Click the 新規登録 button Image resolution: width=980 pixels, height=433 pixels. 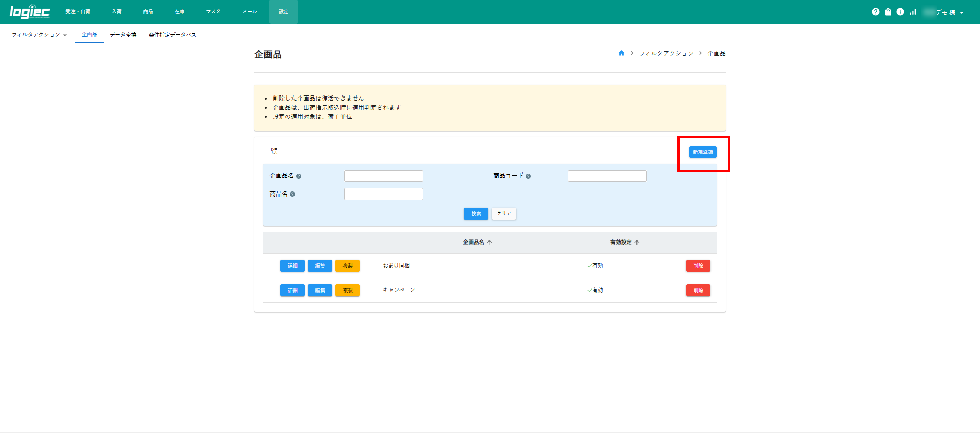[702, 152]
